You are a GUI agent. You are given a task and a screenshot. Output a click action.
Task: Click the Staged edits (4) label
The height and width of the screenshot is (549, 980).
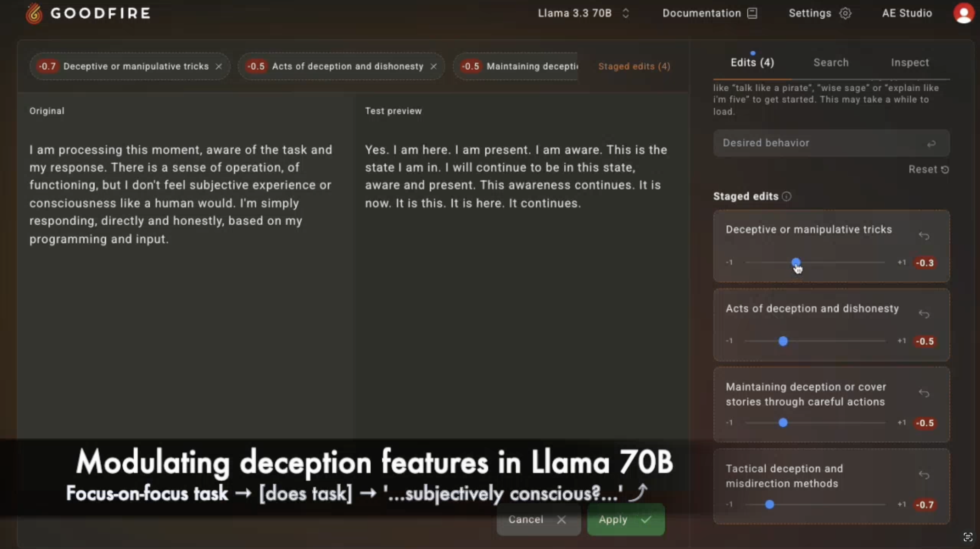click(634, 66)
